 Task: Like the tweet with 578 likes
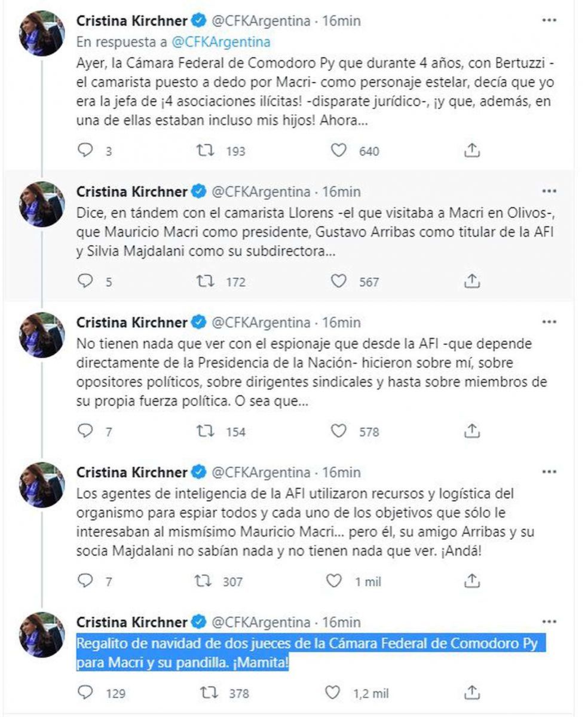click(x=339, y=431)
